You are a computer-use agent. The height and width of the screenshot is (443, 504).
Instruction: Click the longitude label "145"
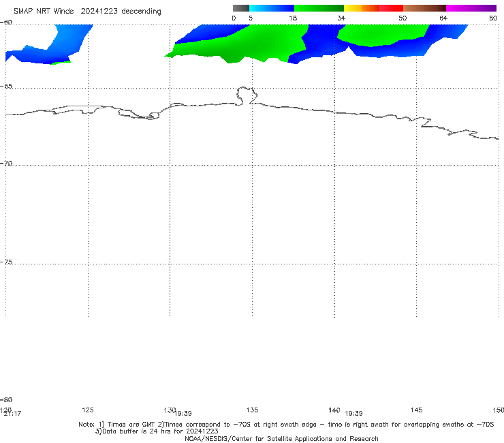pyautogui.click(x=417, y=410)
